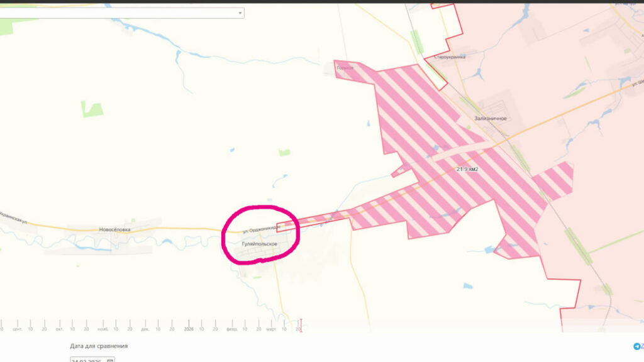This screenshot has width=644, height=362.
Task: Open the dropdown arrow at top
Action: point(240,13)
